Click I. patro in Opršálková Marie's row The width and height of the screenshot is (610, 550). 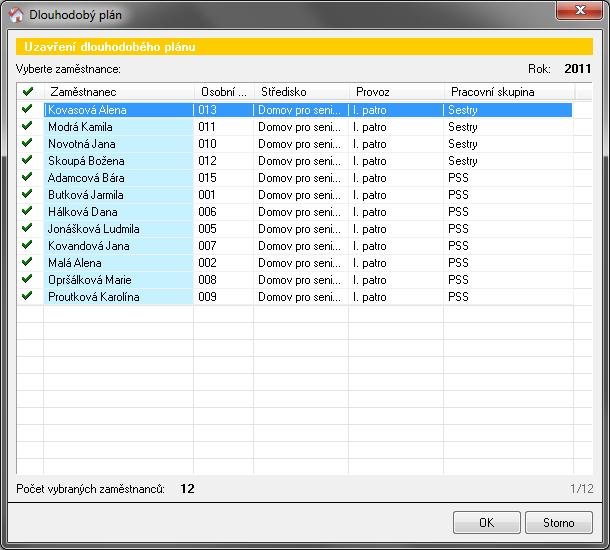tap(370, 280)
